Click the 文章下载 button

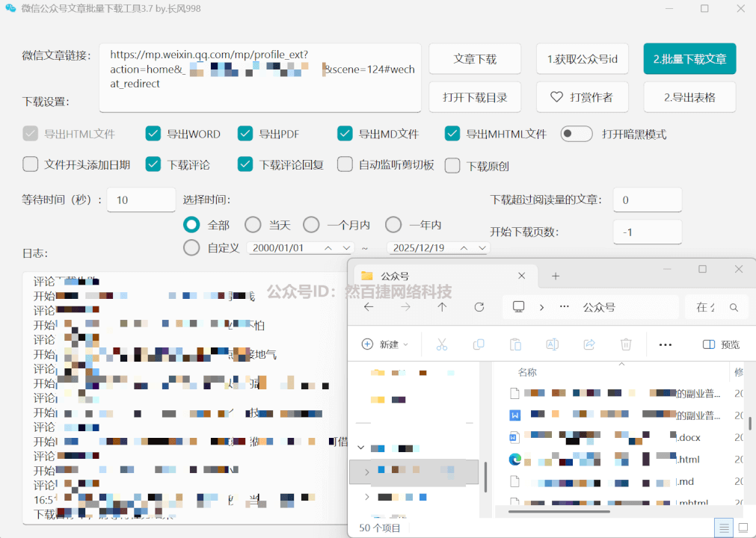[x=474, y=58]
